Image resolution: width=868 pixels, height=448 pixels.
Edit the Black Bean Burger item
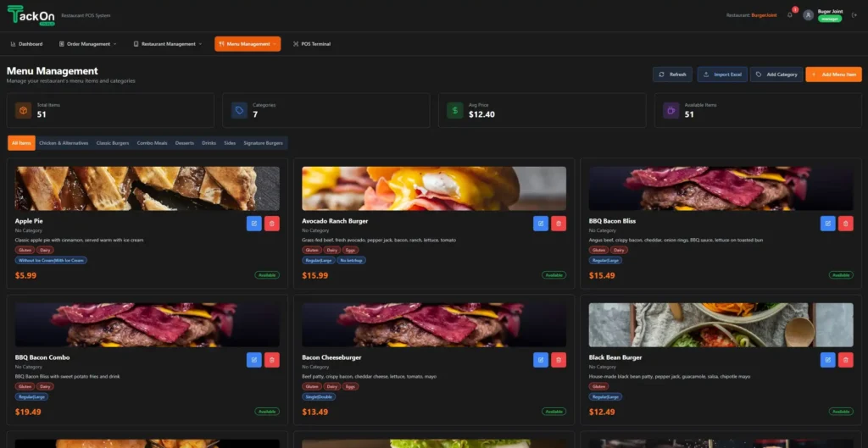coord(828,360)
